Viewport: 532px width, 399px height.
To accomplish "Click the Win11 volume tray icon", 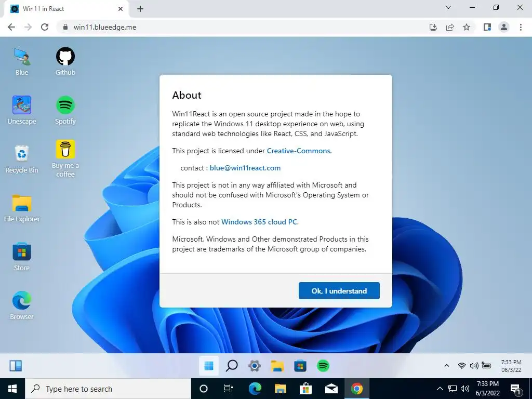I will pos(474,366).
